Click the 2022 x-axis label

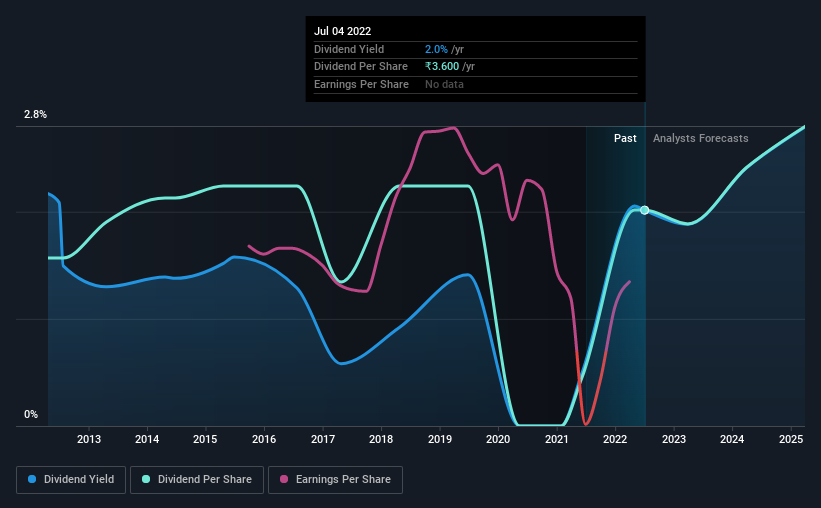coord(615,439)
